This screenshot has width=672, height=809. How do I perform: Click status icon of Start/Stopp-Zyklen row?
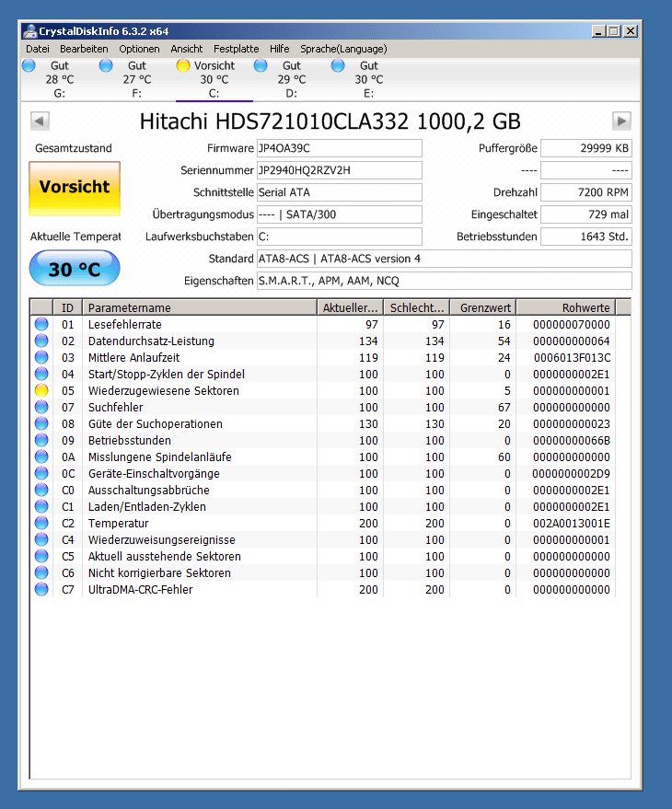click(x=41, y=374)
